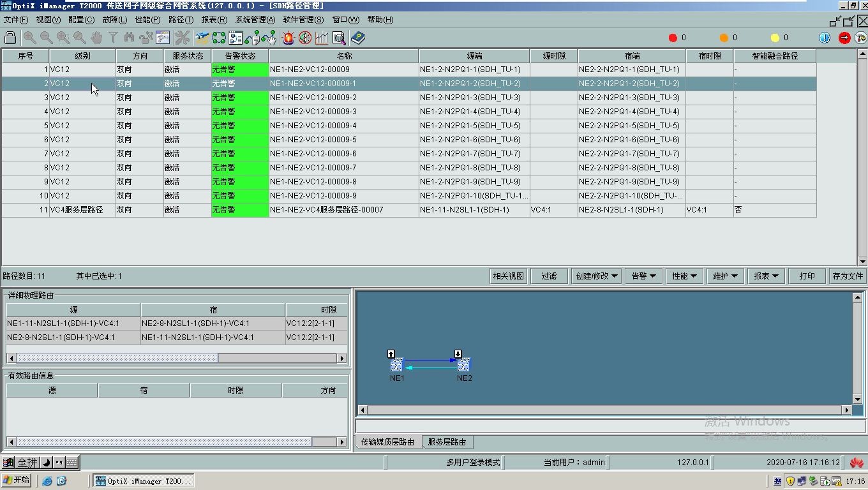Click the OptiX iManager T2000 taskbar button
The image size is (868, 490).
click(144, 481)
